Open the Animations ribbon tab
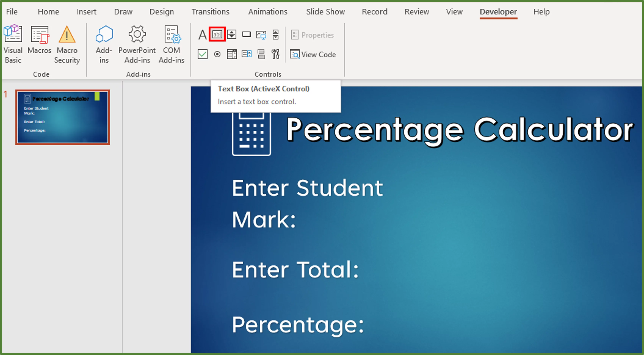644x355 pixels. pos(268,12)
